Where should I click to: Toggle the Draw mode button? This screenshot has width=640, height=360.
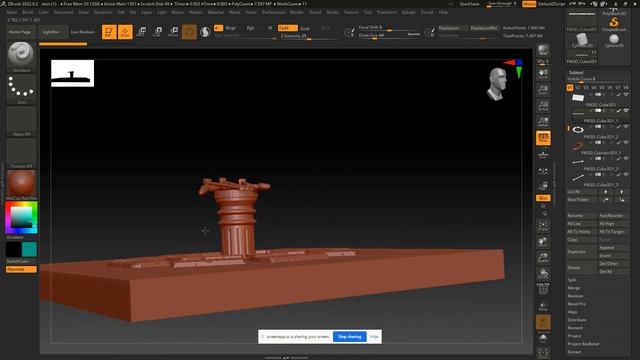(125, 32)
